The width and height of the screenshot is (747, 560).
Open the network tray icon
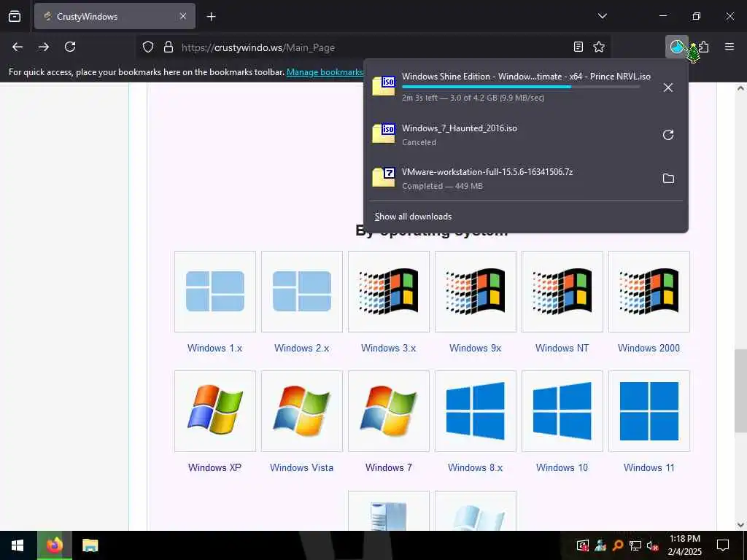tap(635, 545)
